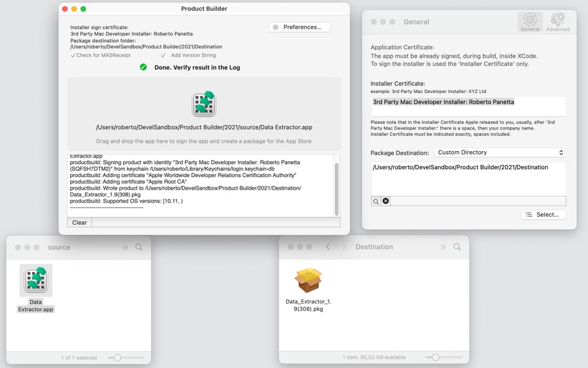Click the list icon on Select... button
Viewport: 588px width, 368px height.
[529, 214]
